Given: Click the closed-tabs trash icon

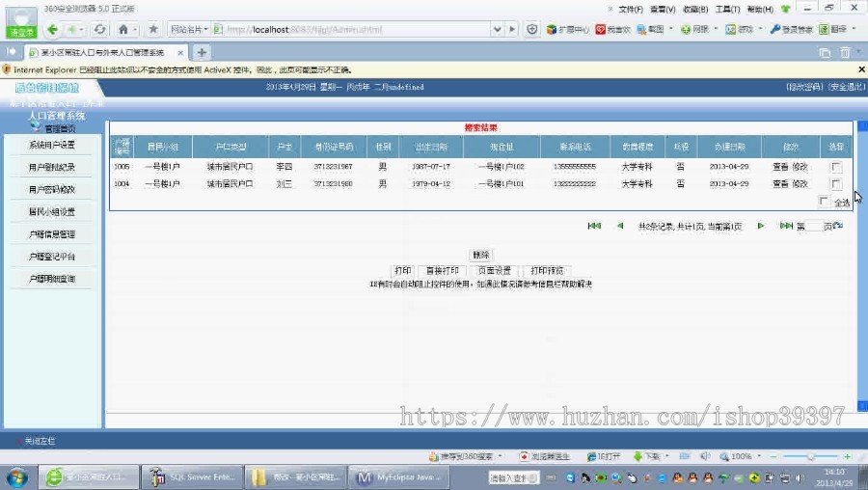Looking at the screenshot, I should [845, 53].
